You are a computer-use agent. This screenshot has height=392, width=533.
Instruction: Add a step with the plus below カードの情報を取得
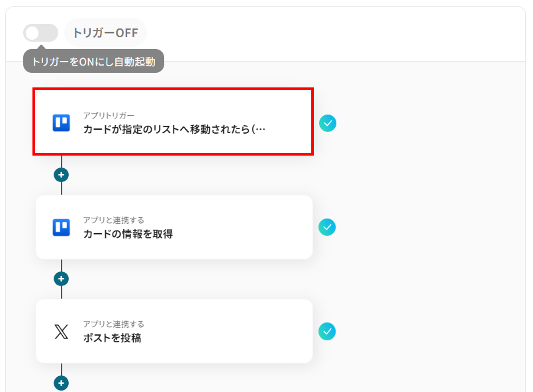[x=61, y=279]
